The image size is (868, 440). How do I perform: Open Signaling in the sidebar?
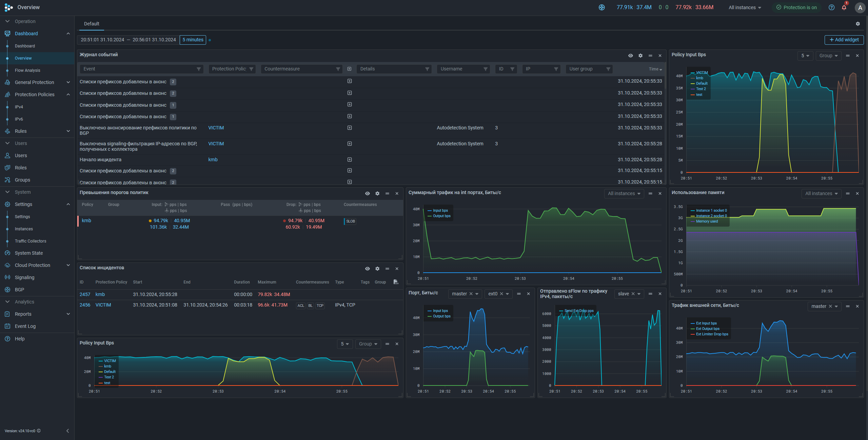coord(24,277)
